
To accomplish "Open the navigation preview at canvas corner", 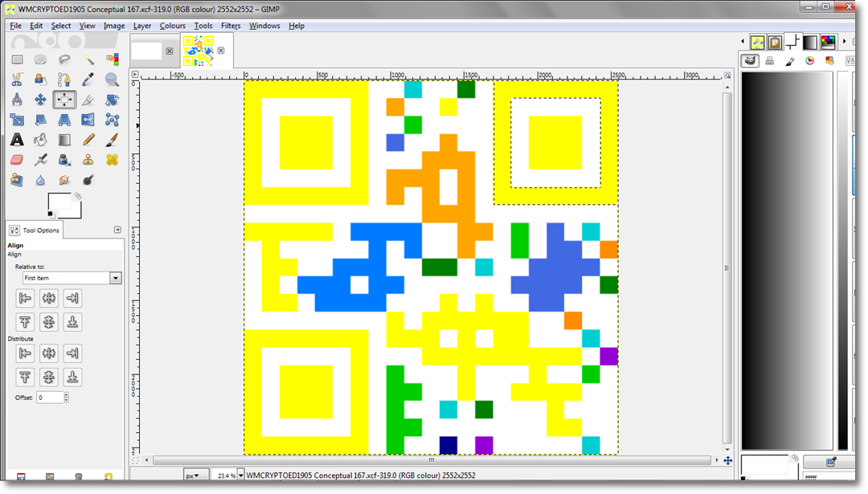I will point(728,460).
